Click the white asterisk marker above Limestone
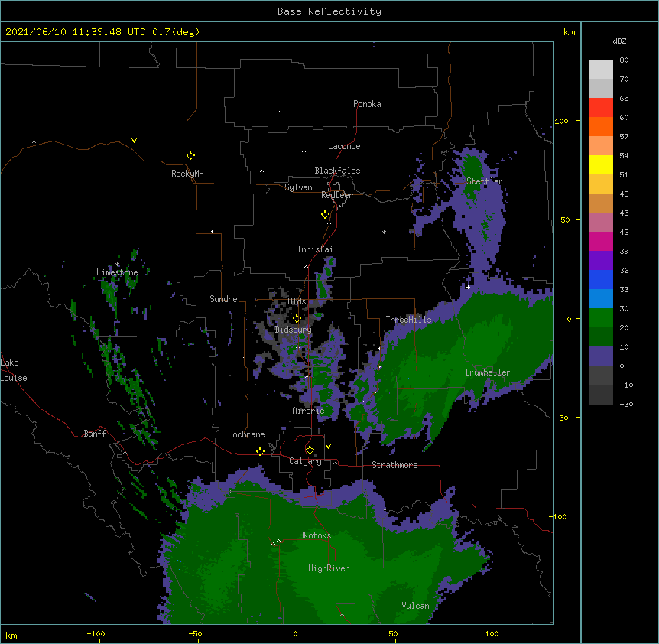This screenshot has width=659, height=644. 118,265
